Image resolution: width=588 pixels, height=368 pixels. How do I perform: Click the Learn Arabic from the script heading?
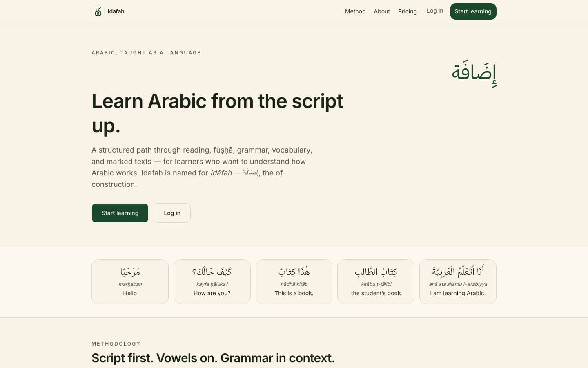pyautogui.click(x=217, y=113)
